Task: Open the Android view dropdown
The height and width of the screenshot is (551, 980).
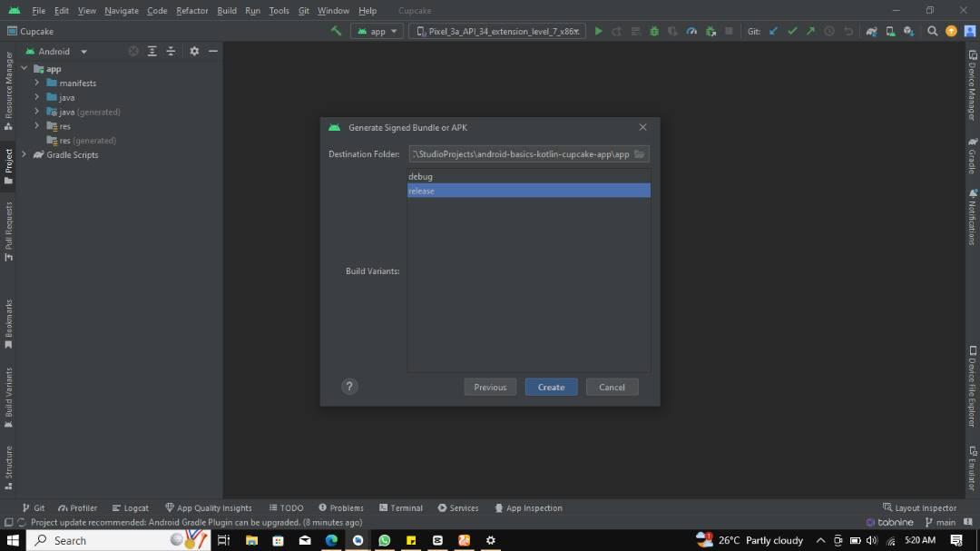Action: 56,51
